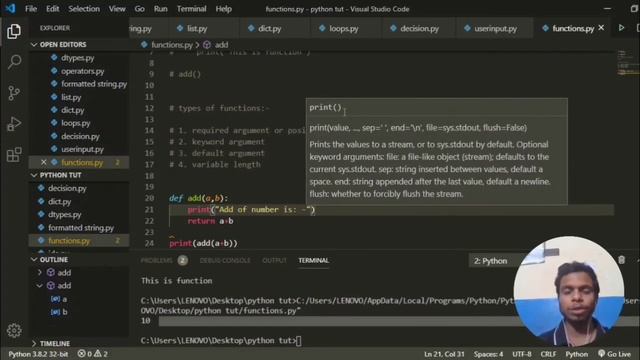Open the Selection menu
640x360 pixels.
click(84, 9)
